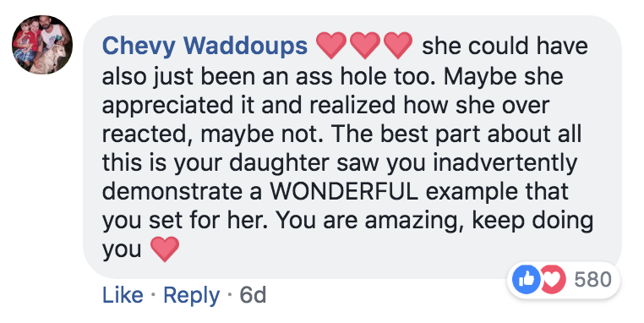View the 580 reactions count
Screen dimensions: 644x323
(x=593, y=280)
